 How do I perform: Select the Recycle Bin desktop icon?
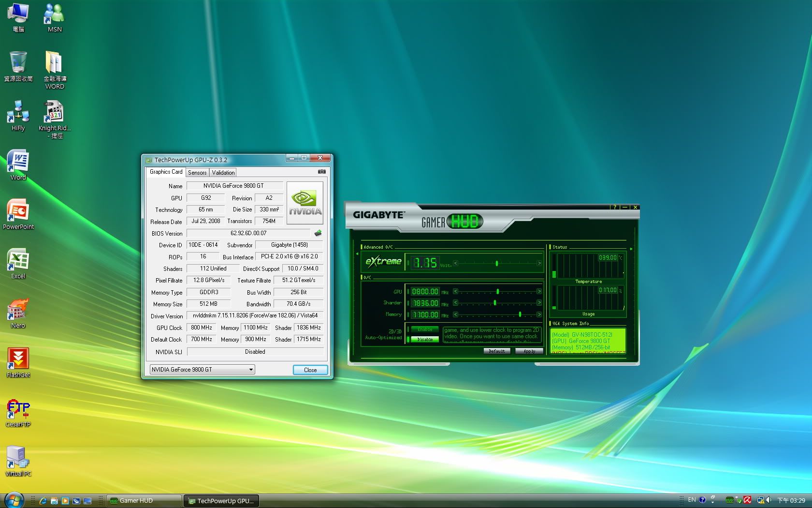(18, 67)
